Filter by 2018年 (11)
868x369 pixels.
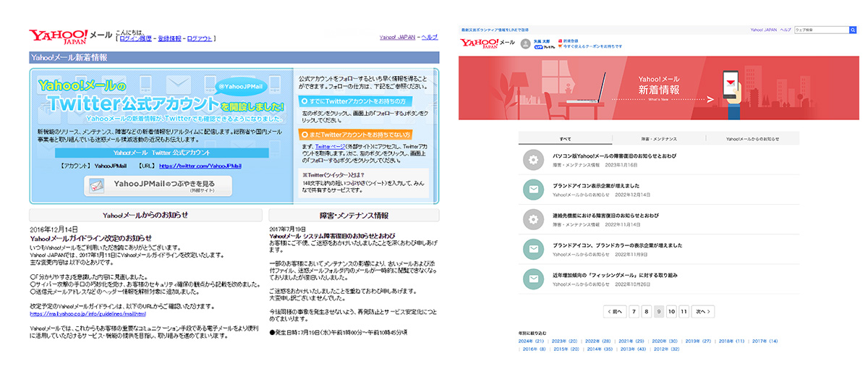tap(731, 341)
